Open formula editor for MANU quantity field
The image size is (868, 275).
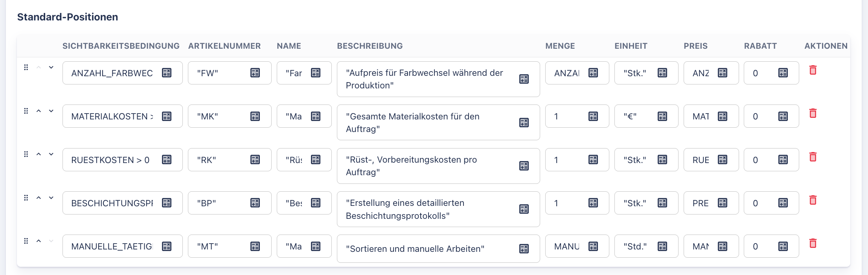(x=593, y=246)
